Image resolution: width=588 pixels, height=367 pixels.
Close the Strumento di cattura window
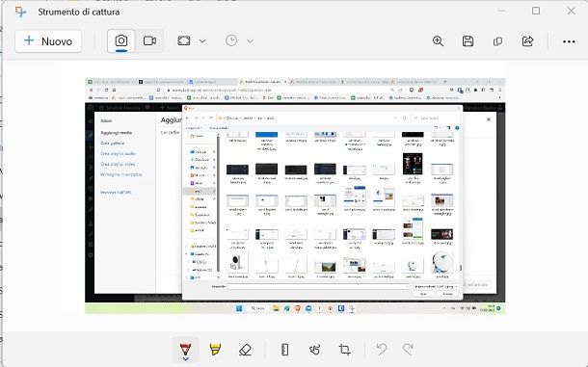pyautogui.click(x=571, y=11)
